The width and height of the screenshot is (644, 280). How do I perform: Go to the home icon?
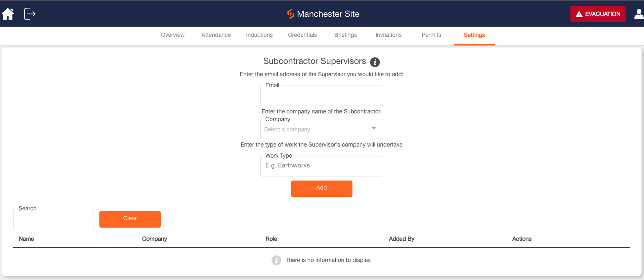pos(8,14)
